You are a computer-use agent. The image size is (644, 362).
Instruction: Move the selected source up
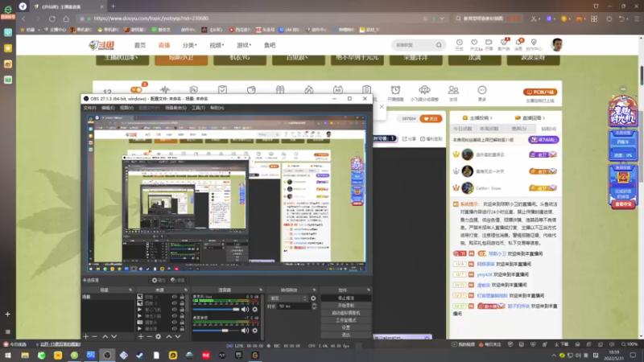[x=169, y=336]
